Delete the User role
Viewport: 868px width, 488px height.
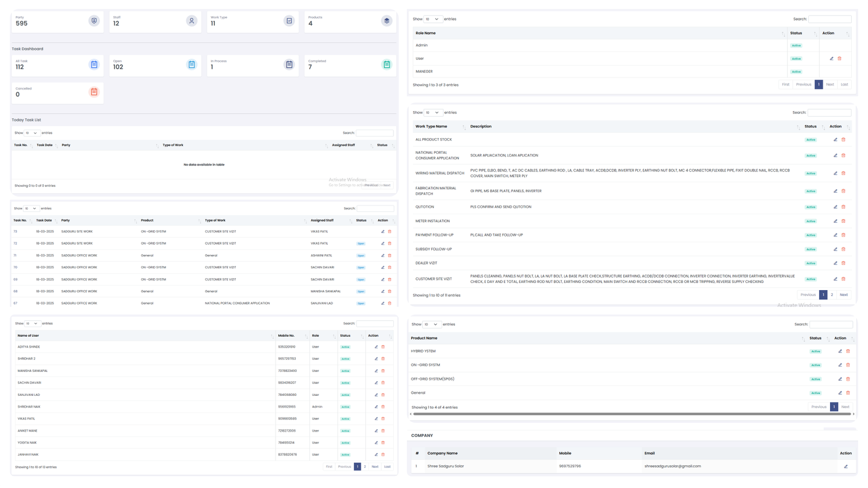click(x=839, y=59)
